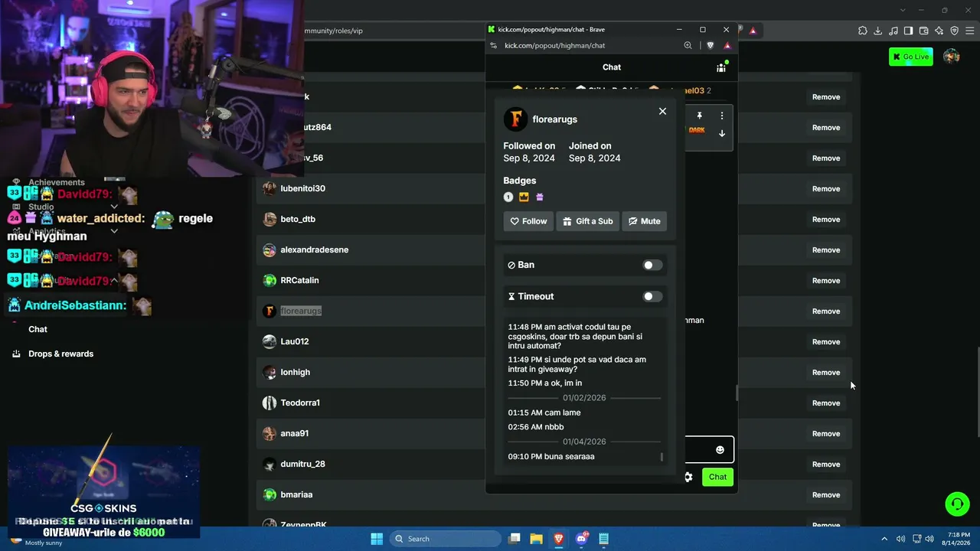Remove VIP role from lubenitoi30
Viewport: 980px width, 551px height.
tap(826, 189)
